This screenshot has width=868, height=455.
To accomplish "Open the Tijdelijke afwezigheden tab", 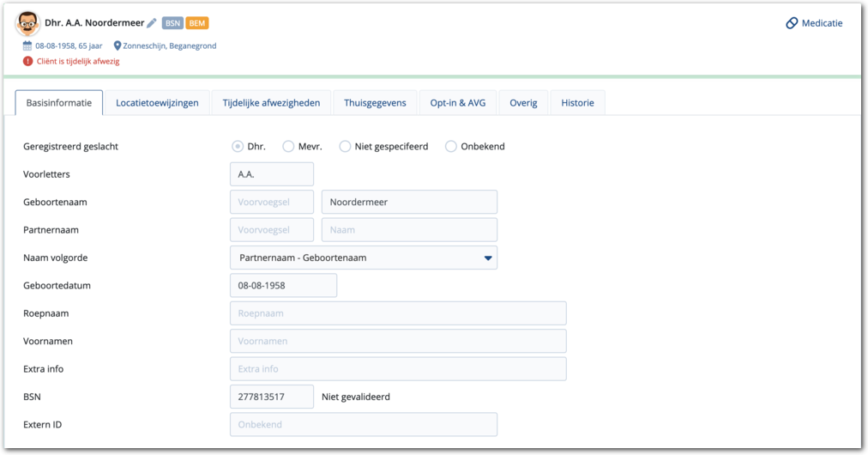I will point(271,103).
